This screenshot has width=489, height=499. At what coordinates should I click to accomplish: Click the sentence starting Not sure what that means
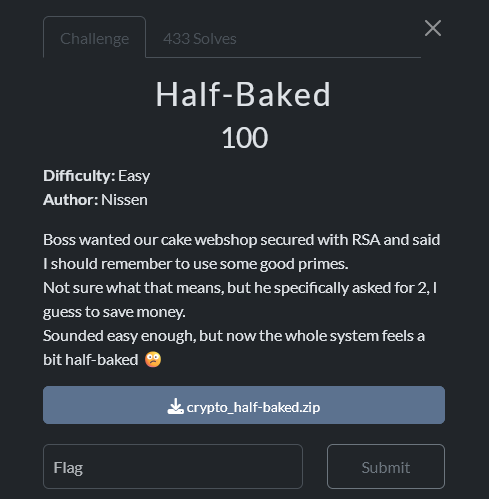240,299
